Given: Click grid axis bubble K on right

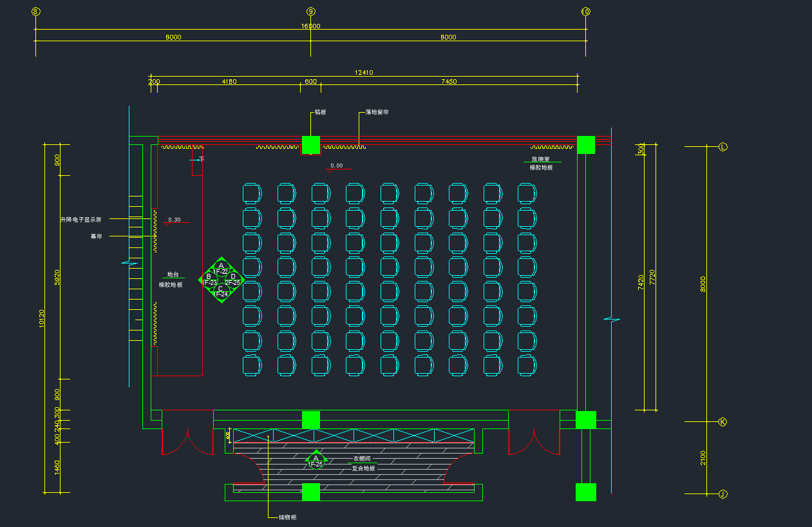Looking at the screenshot, I should pos(722,422).
